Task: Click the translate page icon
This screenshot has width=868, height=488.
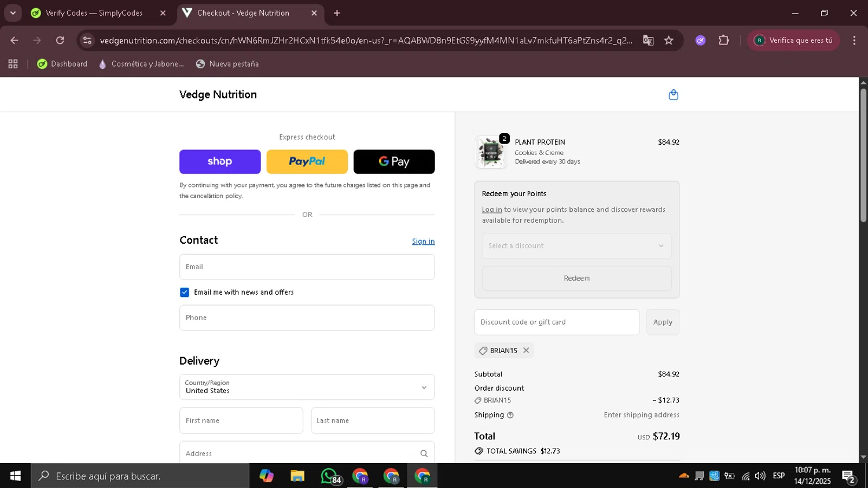Action: click(648, 41)
